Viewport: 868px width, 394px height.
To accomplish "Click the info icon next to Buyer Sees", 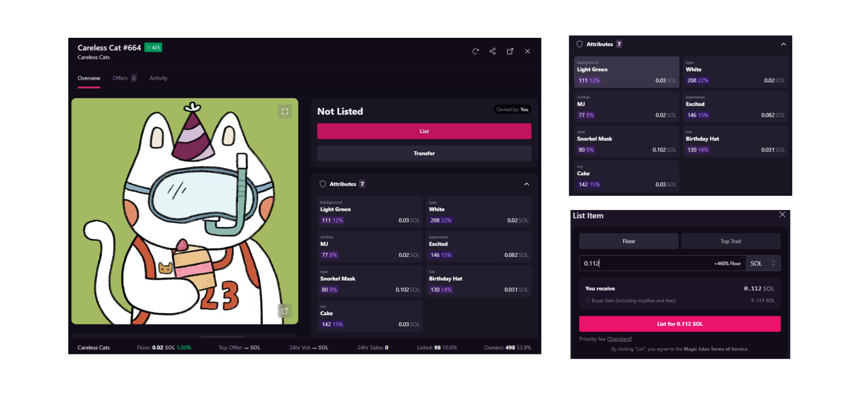I will coord(588,300).
